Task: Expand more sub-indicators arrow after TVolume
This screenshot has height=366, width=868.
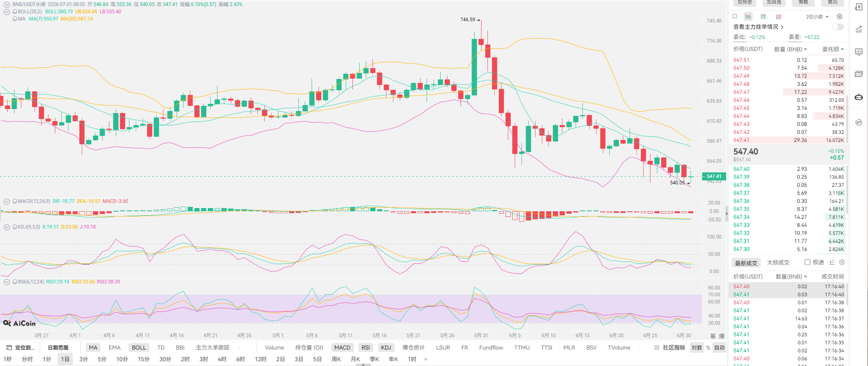Action: pos(640,347)
